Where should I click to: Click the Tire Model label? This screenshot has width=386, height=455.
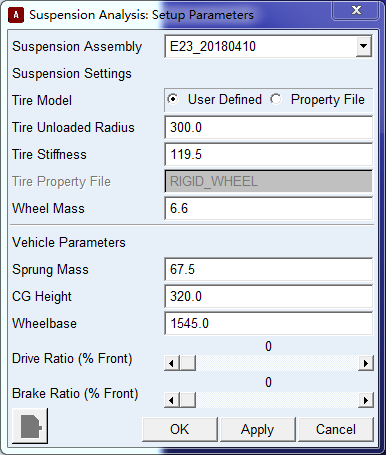[42, 100]
